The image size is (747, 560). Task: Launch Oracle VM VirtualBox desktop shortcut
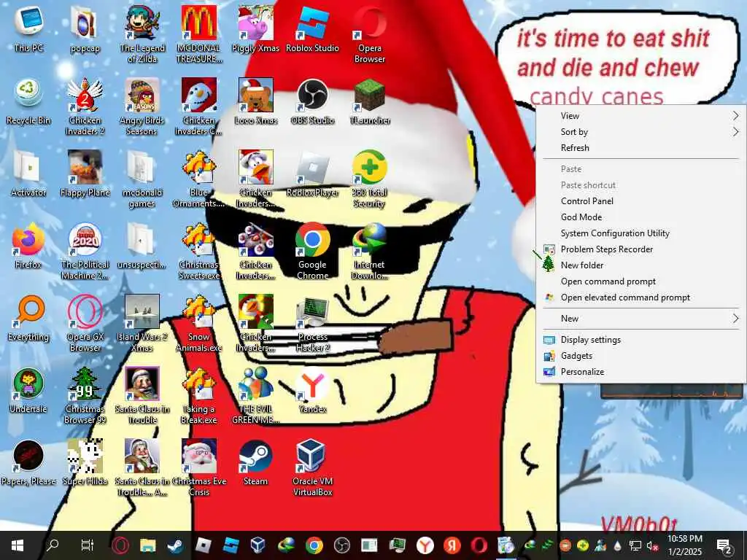click(x=312, y=467)
